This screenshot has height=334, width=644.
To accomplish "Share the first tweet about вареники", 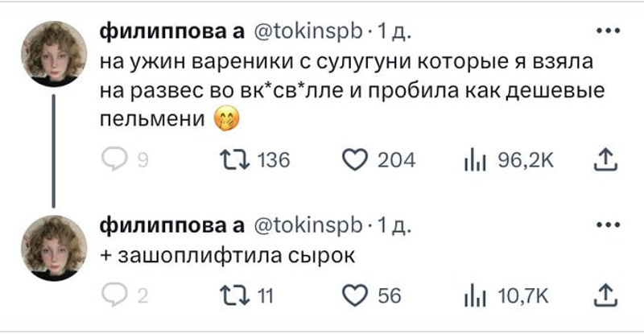I will (602, 161).
